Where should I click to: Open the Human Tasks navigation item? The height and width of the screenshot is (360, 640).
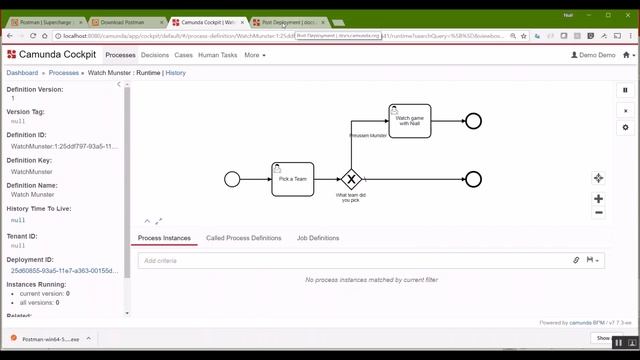tap(218, 55)
